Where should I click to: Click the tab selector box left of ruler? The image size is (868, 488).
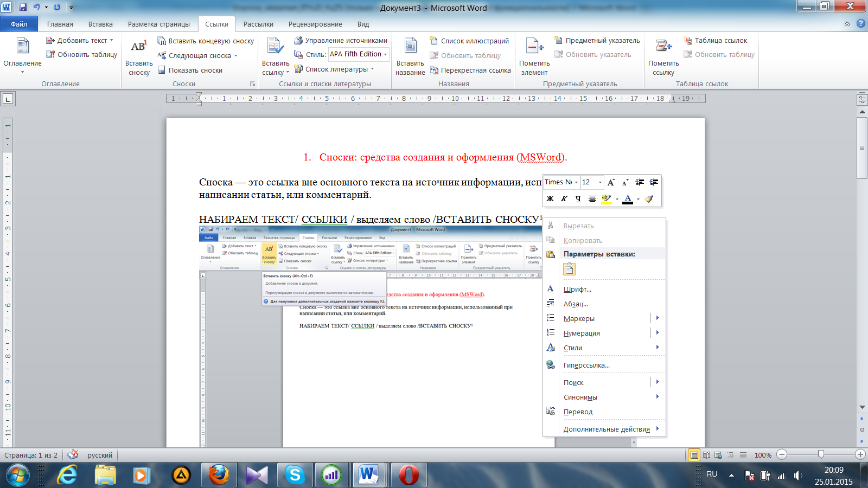coord(8,99)
